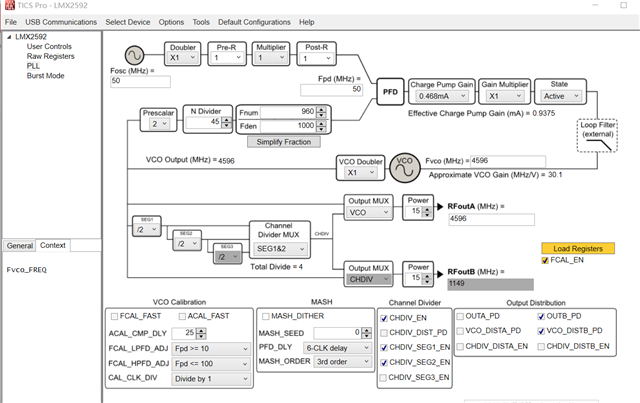640x403 pixels.
Task: Enable the CHDIV_DISTA_EN checkbox
Action: pos(460,347)
